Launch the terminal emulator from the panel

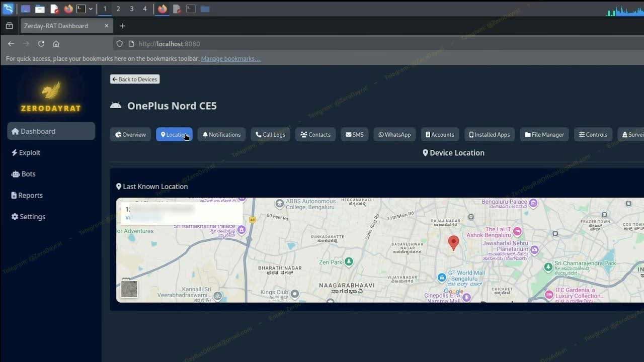(x=80, y=9)
